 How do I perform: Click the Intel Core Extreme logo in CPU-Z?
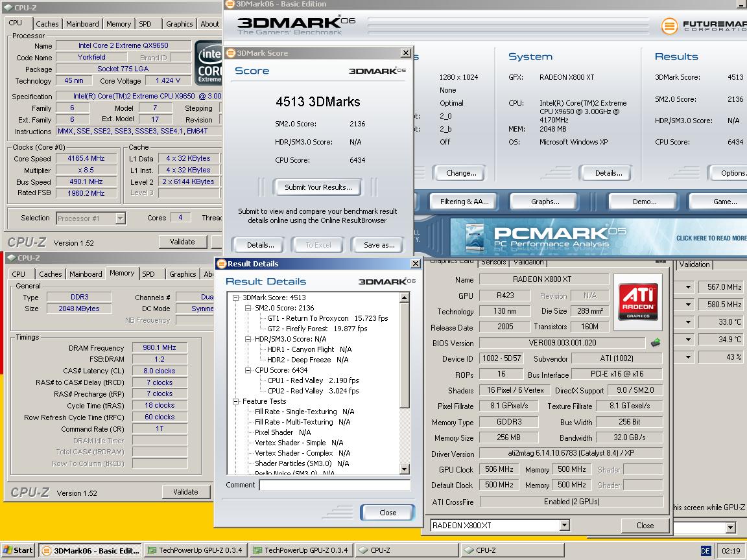pyautogui.click(x=209, y=64)
